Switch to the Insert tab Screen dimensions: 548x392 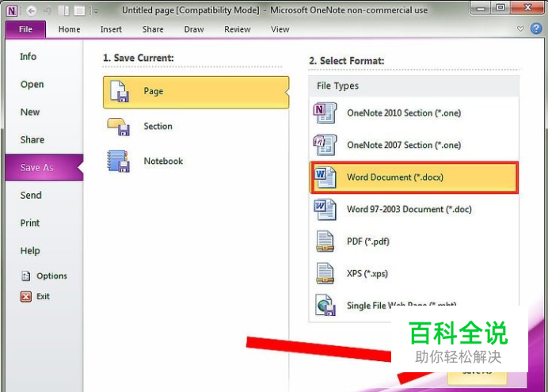pos(111,29)
